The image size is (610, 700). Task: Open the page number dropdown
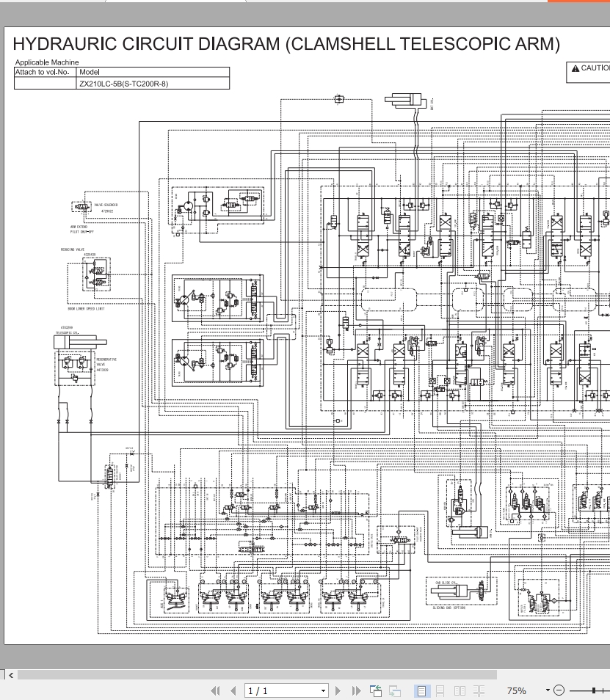[x=323, y=691]
